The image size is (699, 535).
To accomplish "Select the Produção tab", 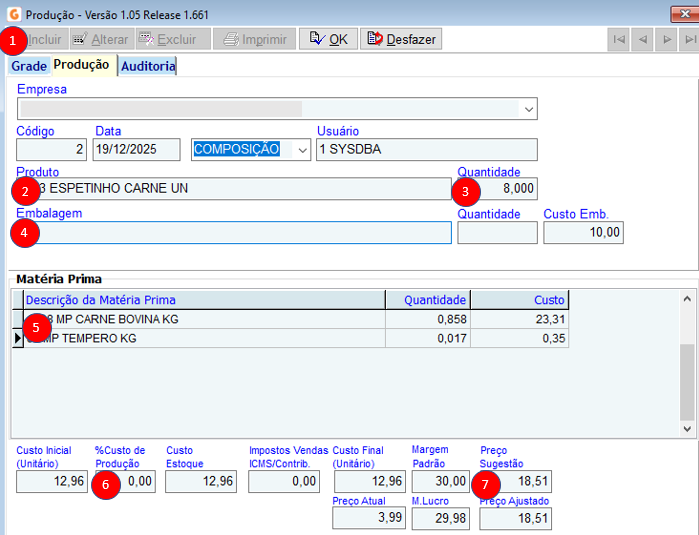I will [x=82, y=65].
